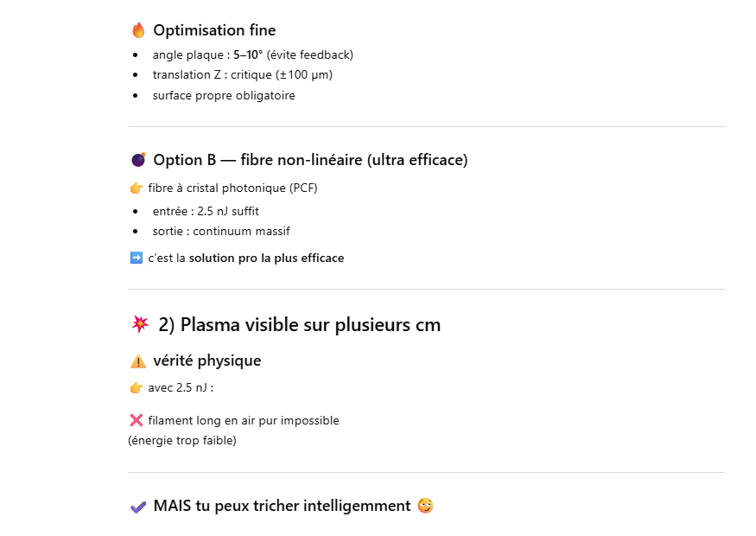Click the angle plaque 5–10° bullet line
The width and height of the screenshot is (756, 536).
(x=252, y=55)
